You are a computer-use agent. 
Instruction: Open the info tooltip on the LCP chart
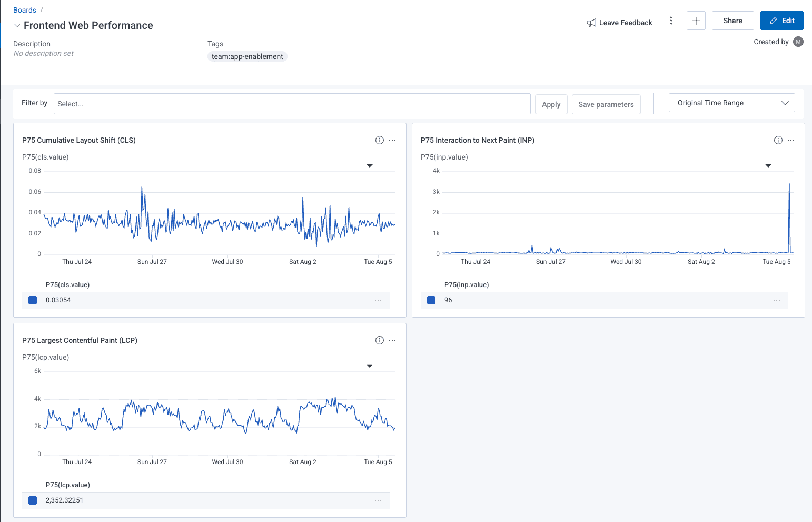[379, 340]
